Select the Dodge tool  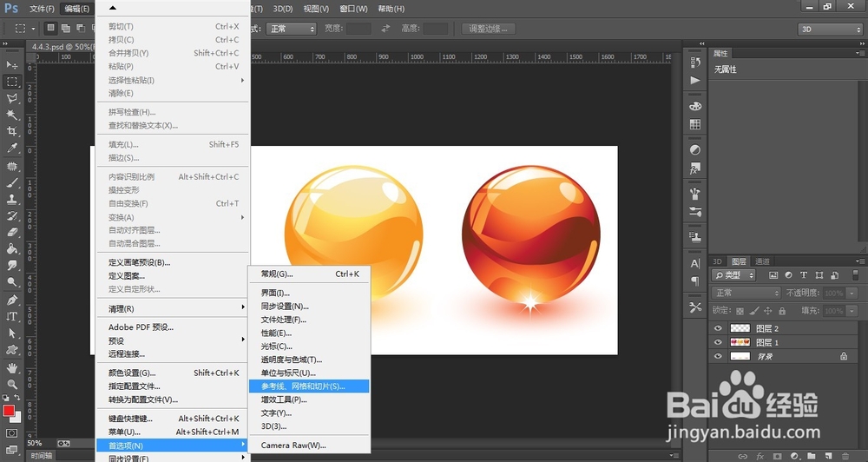pos(11,282)
